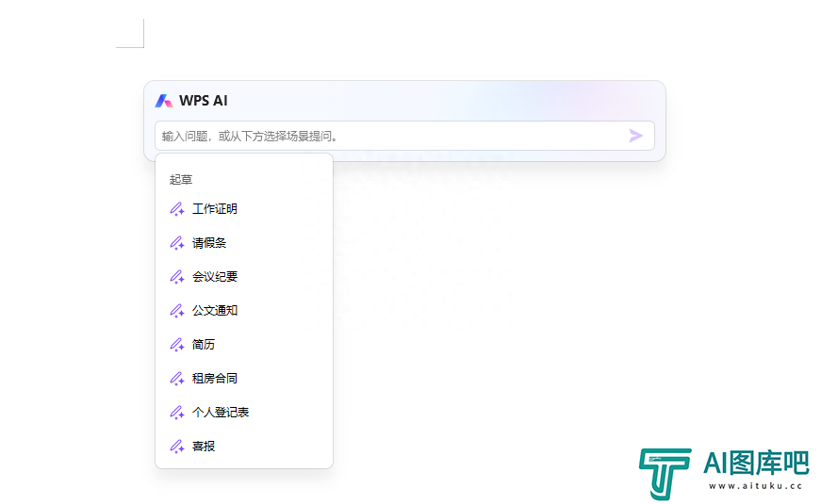Click the send arrow icon

[635, 136]
